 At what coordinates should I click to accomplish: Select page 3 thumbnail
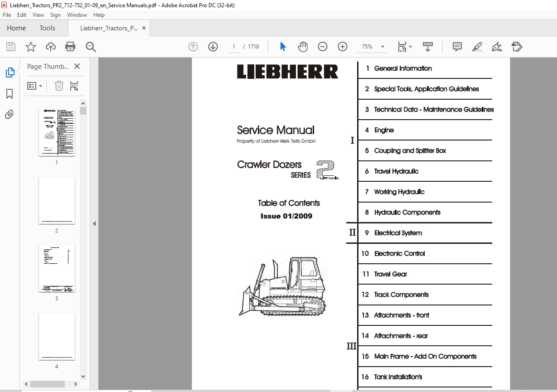tap(57, 268)
